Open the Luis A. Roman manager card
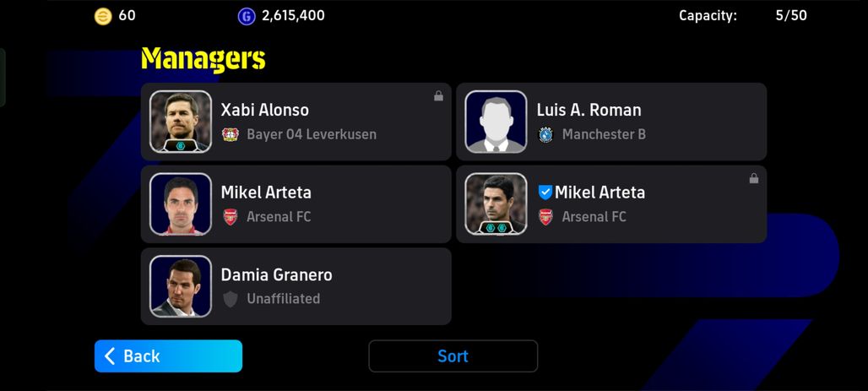The width and height of the screenshot is (868, 391). [x=611, y=122]
